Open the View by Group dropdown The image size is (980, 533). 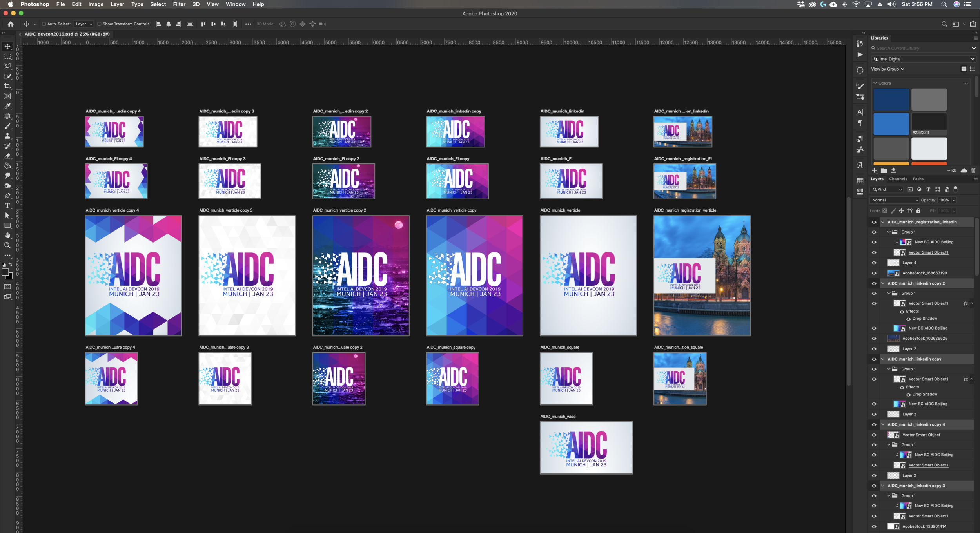887,69
